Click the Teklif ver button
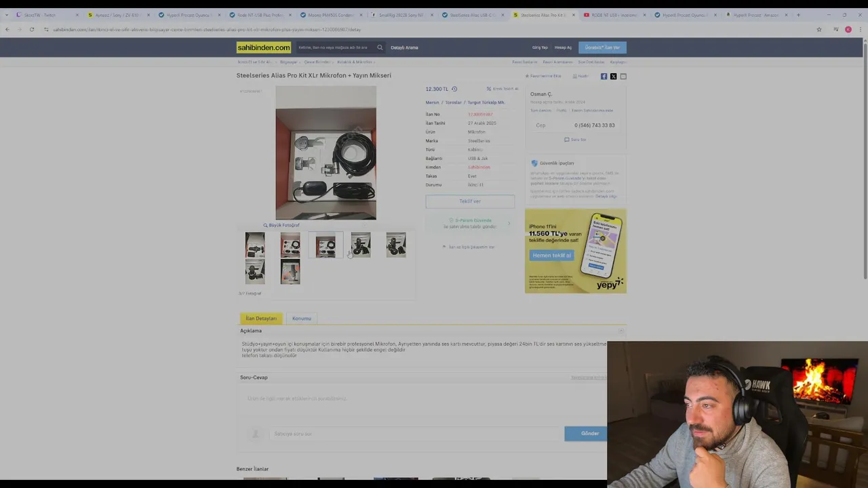 coord(470,201)
